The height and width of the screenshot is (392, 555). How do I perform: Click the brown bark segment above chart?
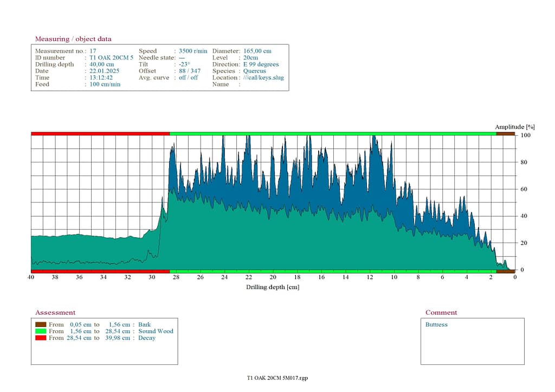coord(505,133)
